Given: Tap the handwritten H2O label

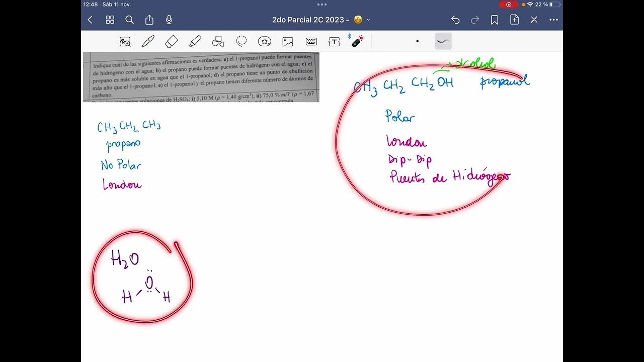Looking at the screenshot, I should point(125,260).
